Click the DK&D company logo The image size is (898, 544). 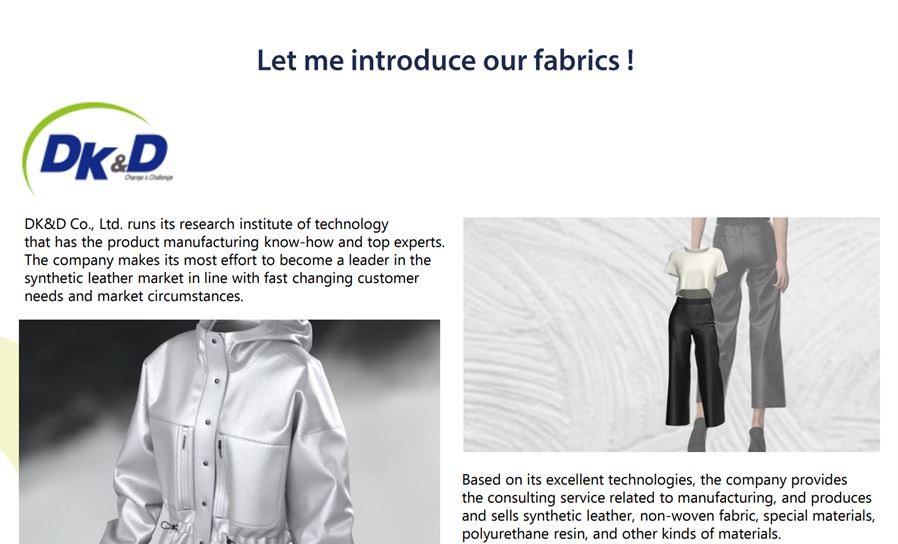pos(97,149)
